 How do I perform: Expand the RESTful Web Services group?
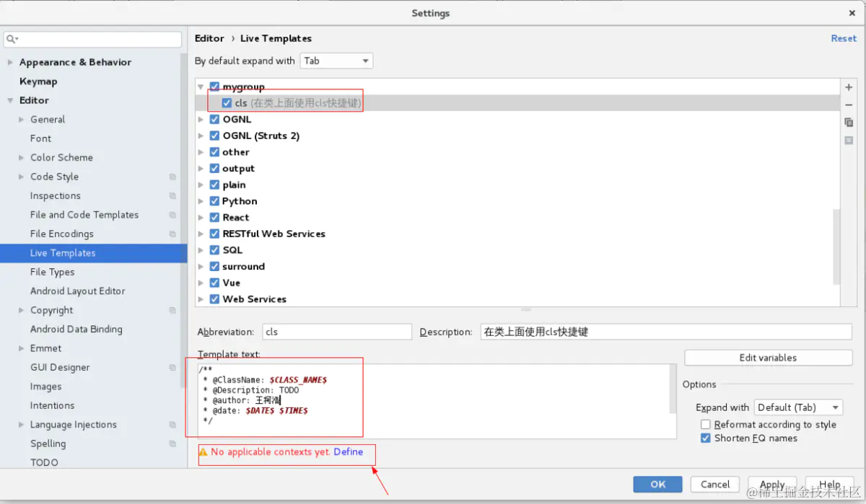201,234
